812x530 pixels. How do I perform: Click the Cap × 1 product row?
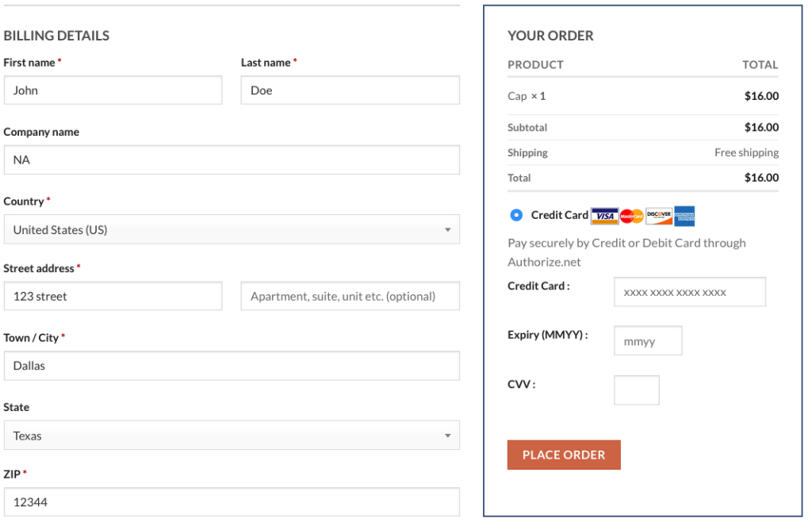pyautogui.click(x=527, y=96)
